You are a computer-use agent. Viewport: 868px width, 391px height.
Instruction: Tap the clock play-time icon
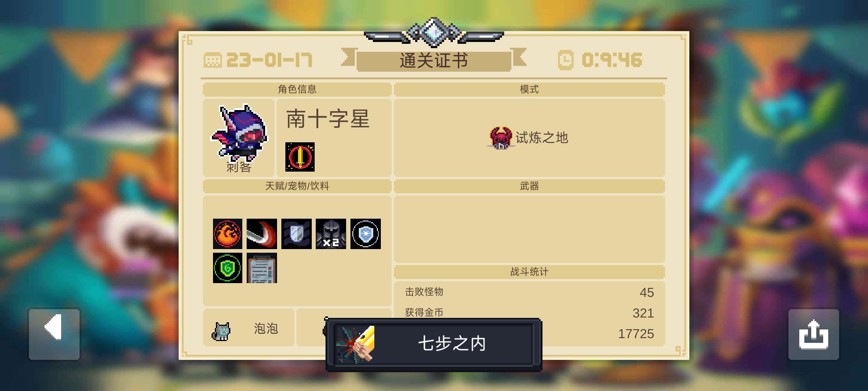click(566, 60)
